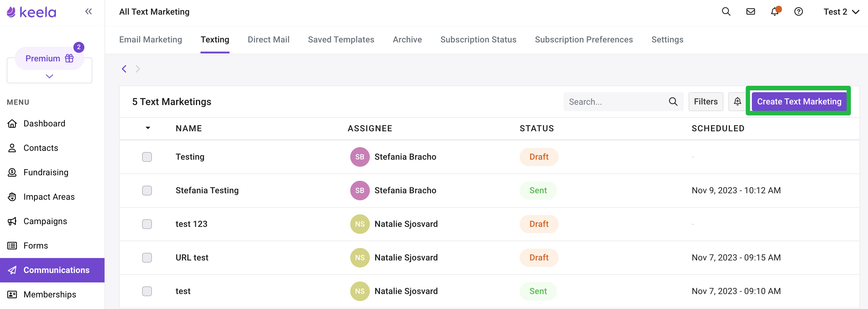This screenshot has height=309, width=868.
Task: Check the box for the last 'test' row
Action: [x=147, y=291]
